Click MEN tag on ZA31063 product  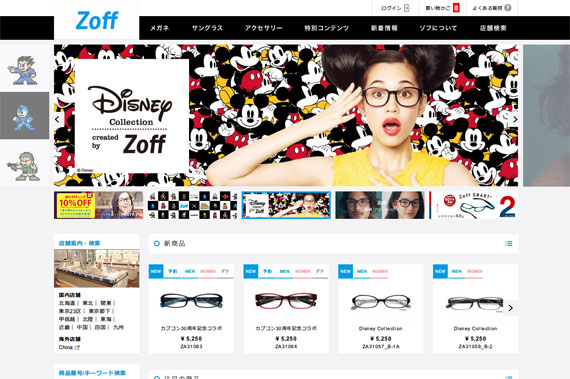click(x=190, y=271)
